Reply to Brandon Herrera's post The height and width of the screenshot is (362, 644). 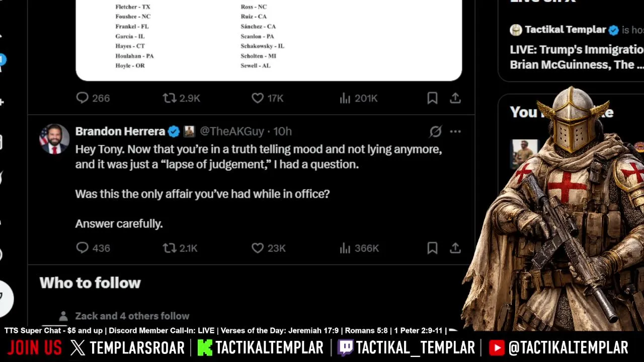pos(93,248)
